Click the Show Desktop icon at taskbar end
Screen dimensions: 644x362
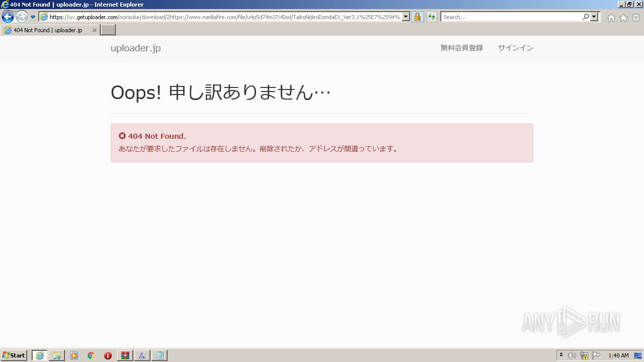click(638, 355)
